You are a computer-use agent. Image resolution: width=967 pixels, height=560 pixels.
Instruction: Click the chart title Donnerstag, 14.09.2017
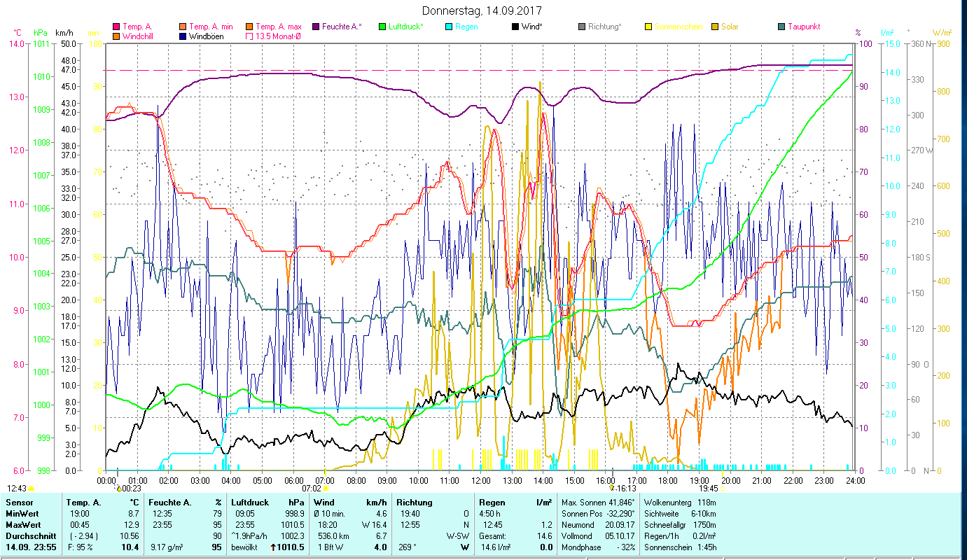point(482,10)
